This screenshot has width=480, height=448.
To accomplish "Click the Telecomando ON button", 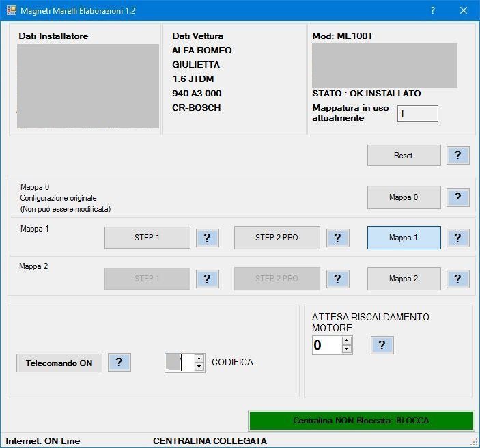I will click(x=59, y=363).
